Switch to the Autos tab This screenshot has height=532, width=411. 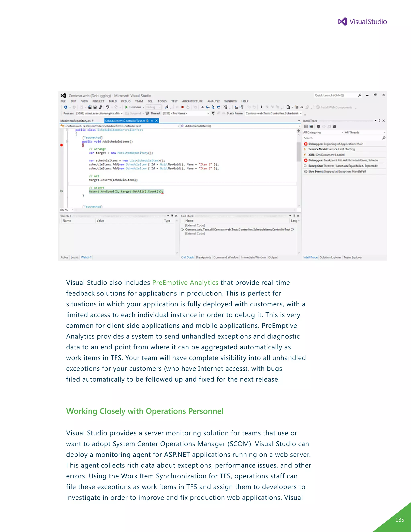[64, 257]
